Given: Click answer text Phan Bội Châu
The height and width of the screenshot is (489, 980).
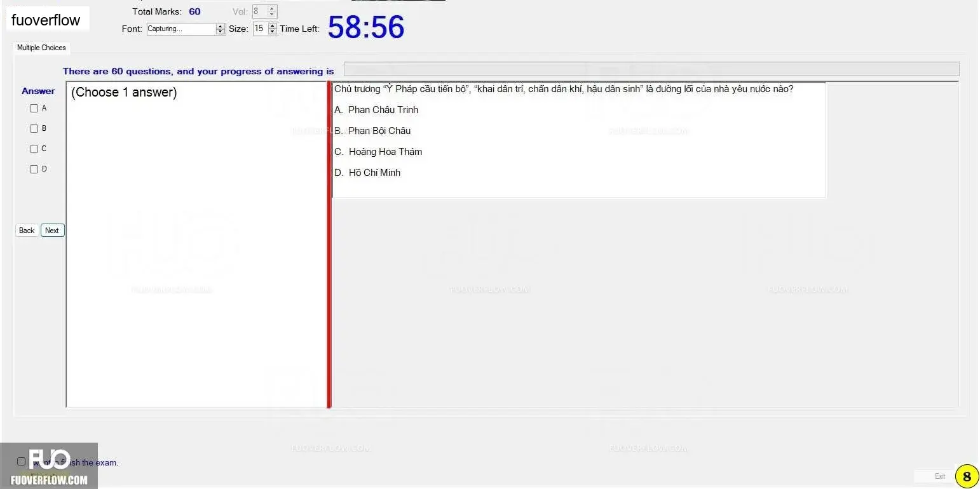Looking at the screenshot, I should point(379,131).
